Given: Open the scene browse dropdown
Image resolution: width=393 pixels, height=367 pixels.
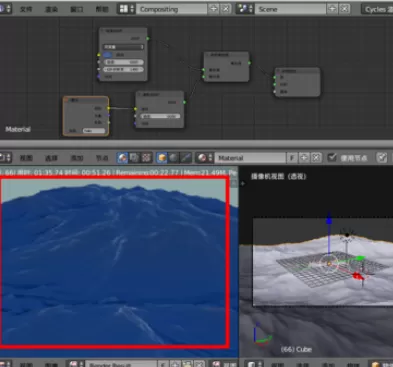Looking at the screenshot, I should click(x=245, y=9).
